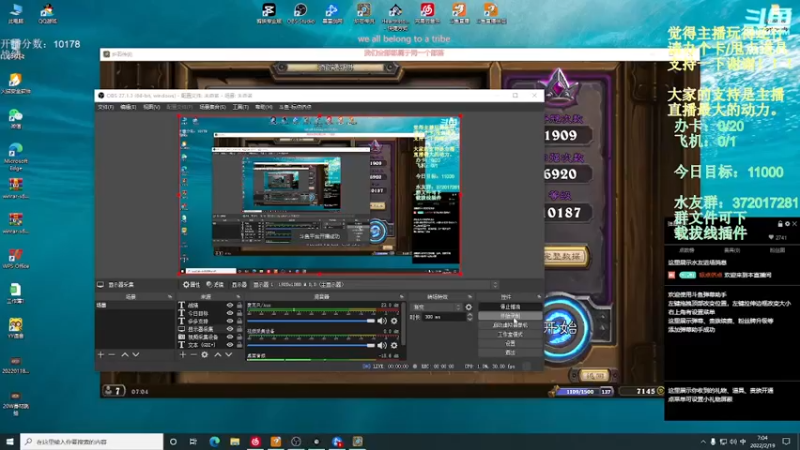Open OBS Studio desktop shortcut
800x450 pixels.
coord(300,13)
